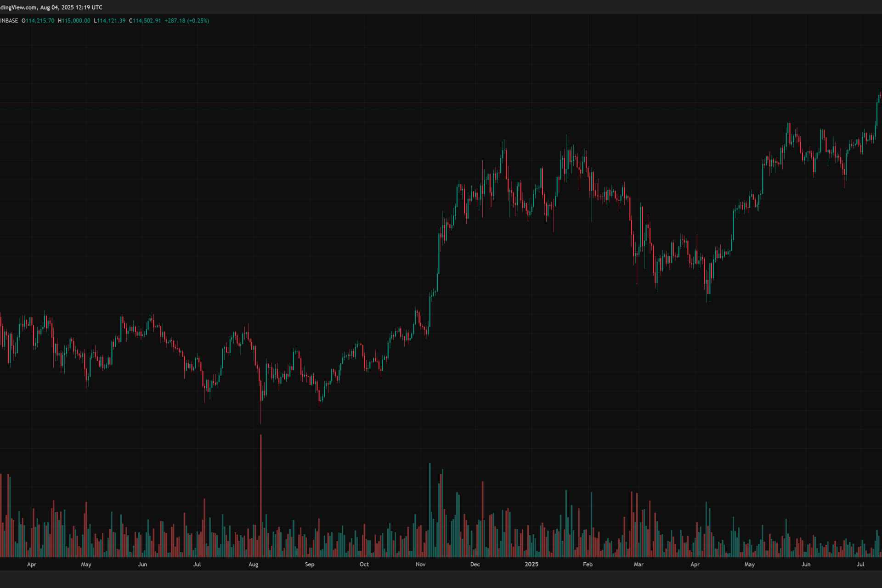Click the TradingView.com timestamp header text
This screenshot has height=588, width=882.
tap(51, 7)
